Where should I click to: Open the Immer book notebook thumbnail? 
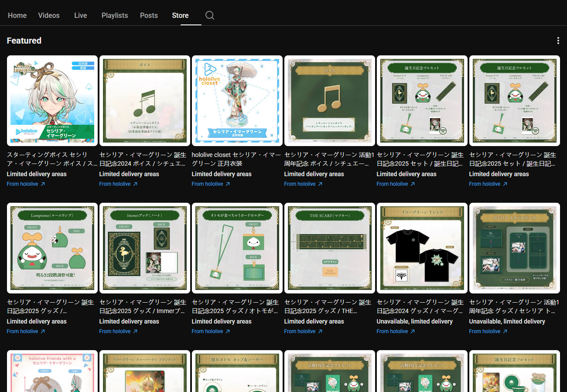[x=145, y=248]
